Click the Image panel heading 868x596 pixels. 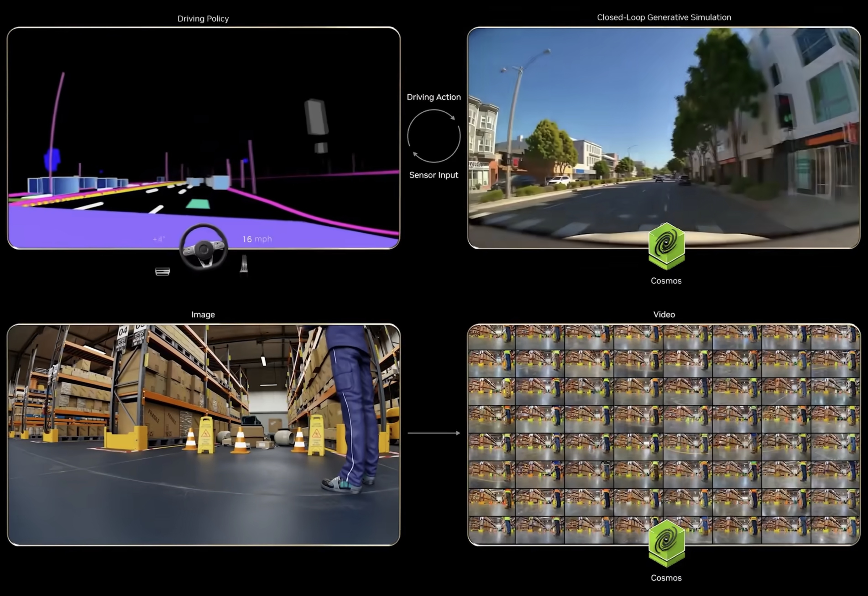tap(203, 314)
